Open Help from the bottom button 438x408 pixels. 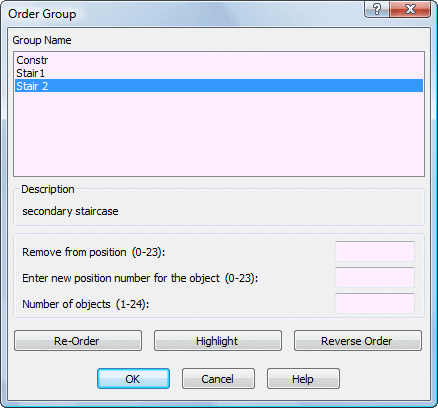(303, 379)
